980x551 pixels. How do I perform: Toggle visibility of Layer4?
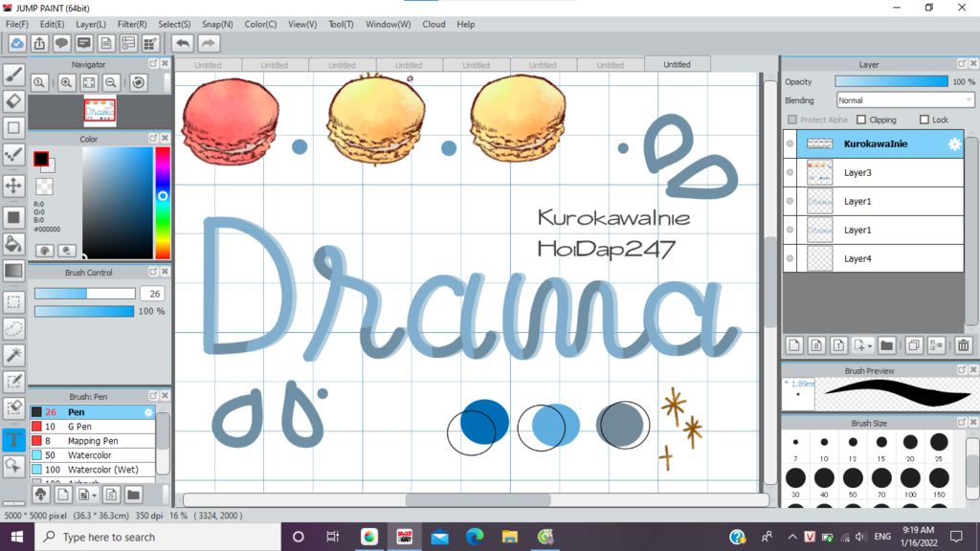coord(790,258)
